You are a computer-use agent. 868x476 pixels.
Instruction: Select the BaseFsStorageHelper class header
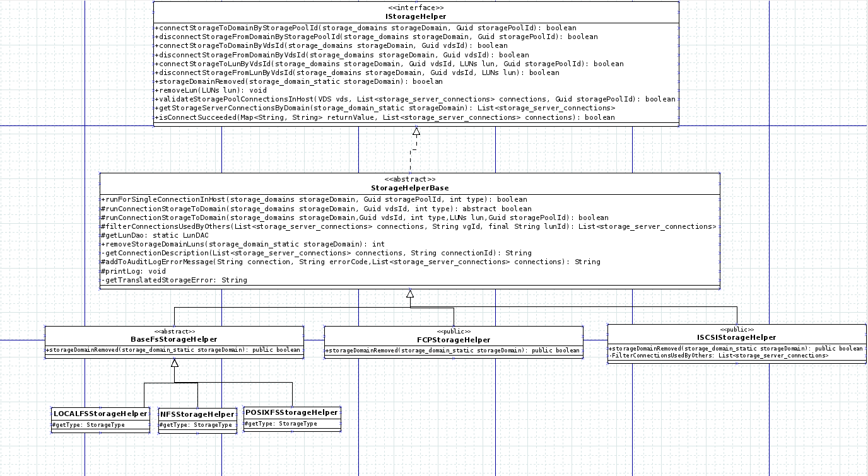[x=174, y=339]
